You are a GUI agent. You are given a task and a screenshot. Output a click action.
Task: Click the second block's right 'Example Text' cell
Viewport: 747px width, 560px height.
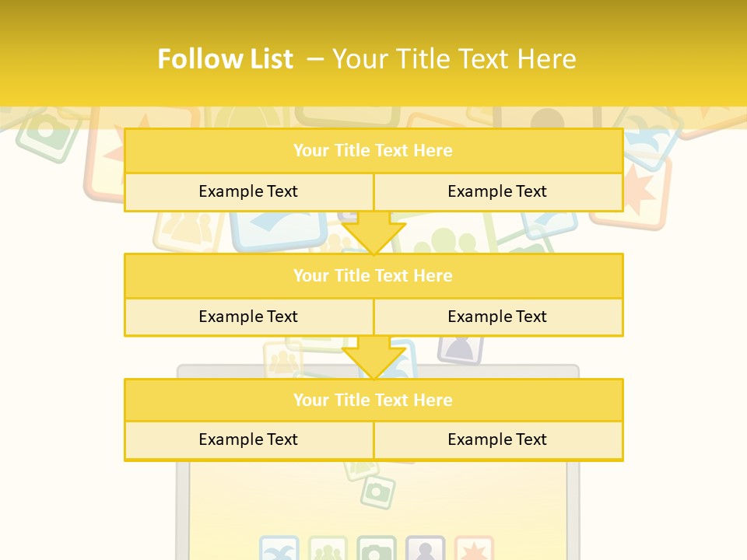click(x=497, y=317)
